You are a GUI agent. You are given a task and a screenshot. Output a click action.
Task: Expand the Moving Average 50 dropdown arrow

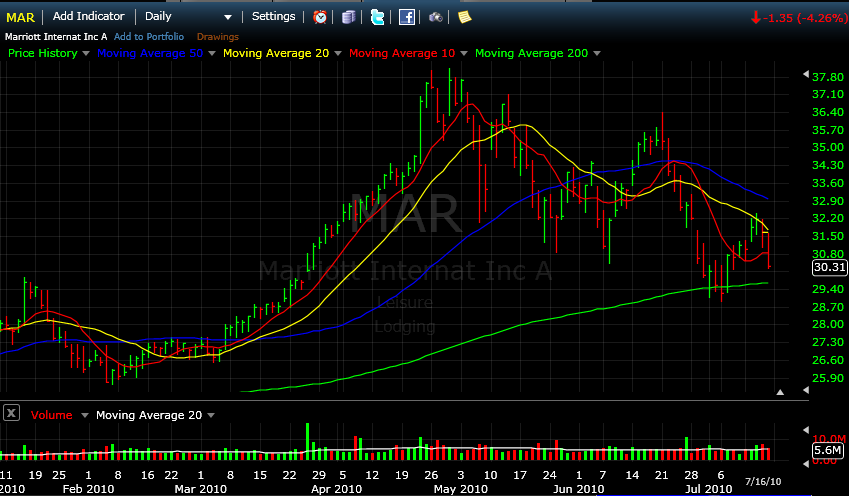tap(212, 54)
